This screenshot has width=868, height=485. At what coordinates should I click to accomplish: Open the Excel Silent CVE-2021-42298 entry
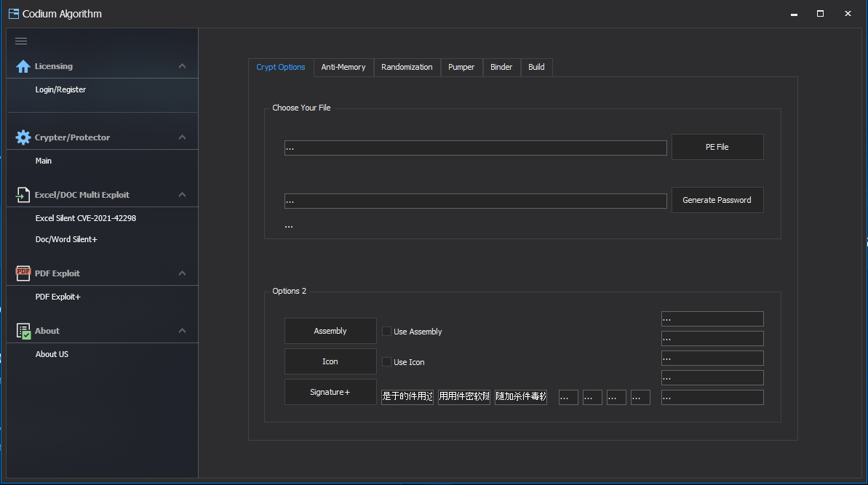coord(86,217)
